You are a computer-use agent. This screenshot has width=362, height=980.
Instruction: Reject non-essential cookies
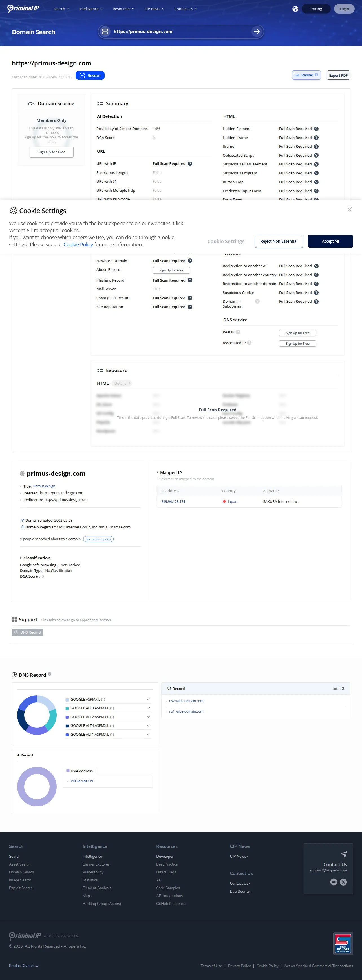(279, 241)
